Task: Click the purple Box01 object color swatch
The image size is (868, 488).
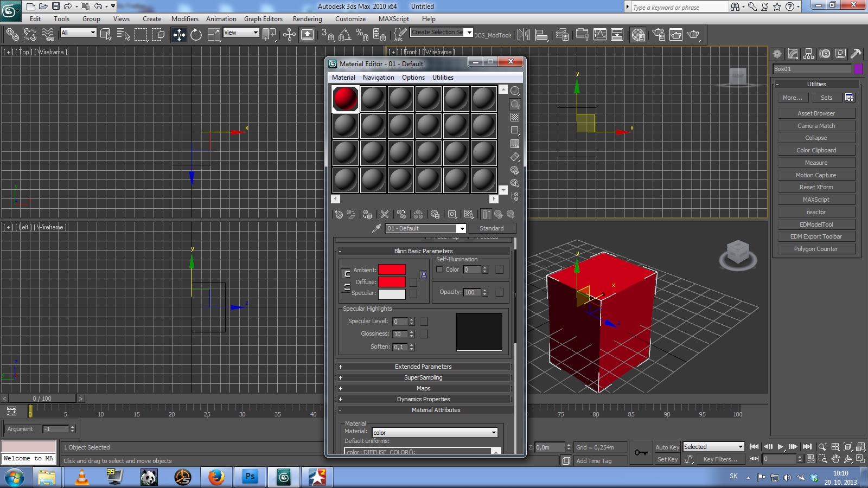Action: coord(858,69)
